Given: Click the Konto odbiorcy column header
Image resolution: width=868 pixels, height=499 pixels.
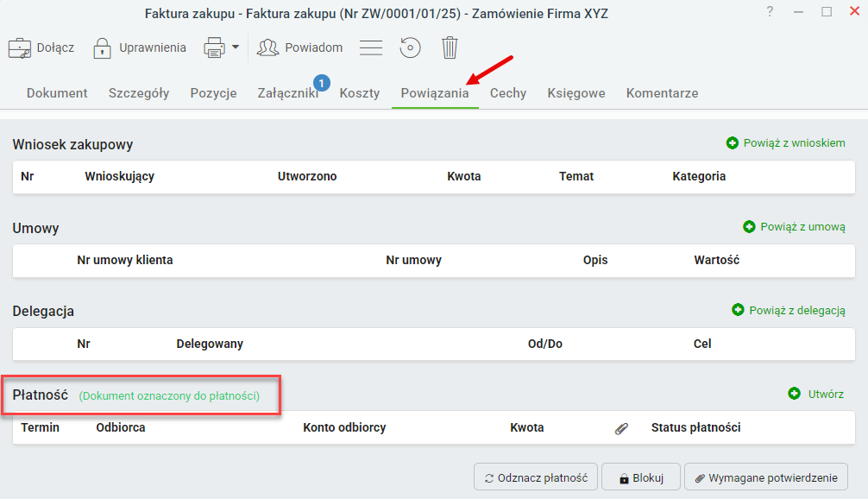Looking at the screenshot, I should [344, 427].
